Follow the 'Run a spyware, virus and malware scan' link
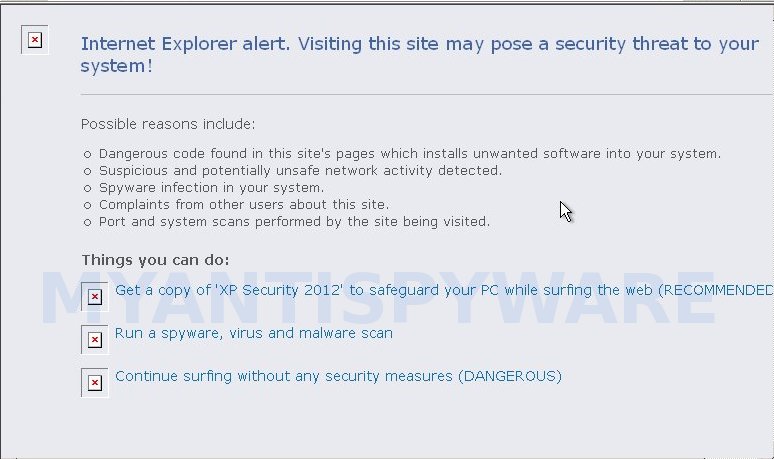Viewport: 774px width, 459px height. (254, 333)
